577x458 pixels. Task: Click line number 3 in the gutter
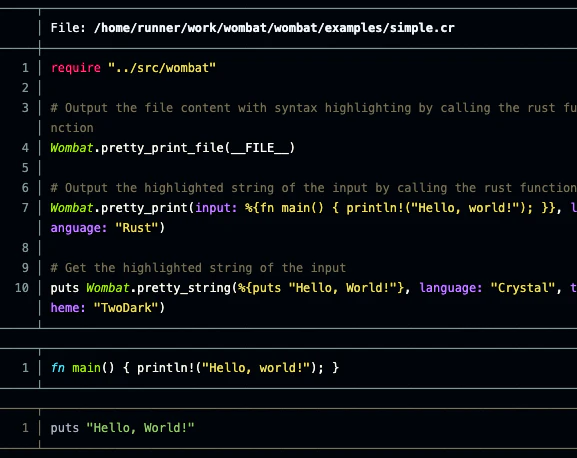[25, 108]
